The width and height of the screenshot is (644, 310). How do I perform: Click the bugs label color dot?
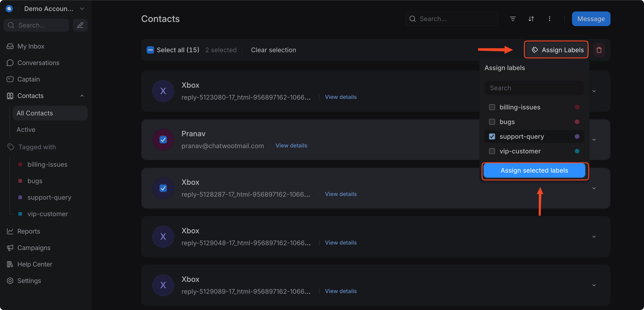[x=577, y=122]
